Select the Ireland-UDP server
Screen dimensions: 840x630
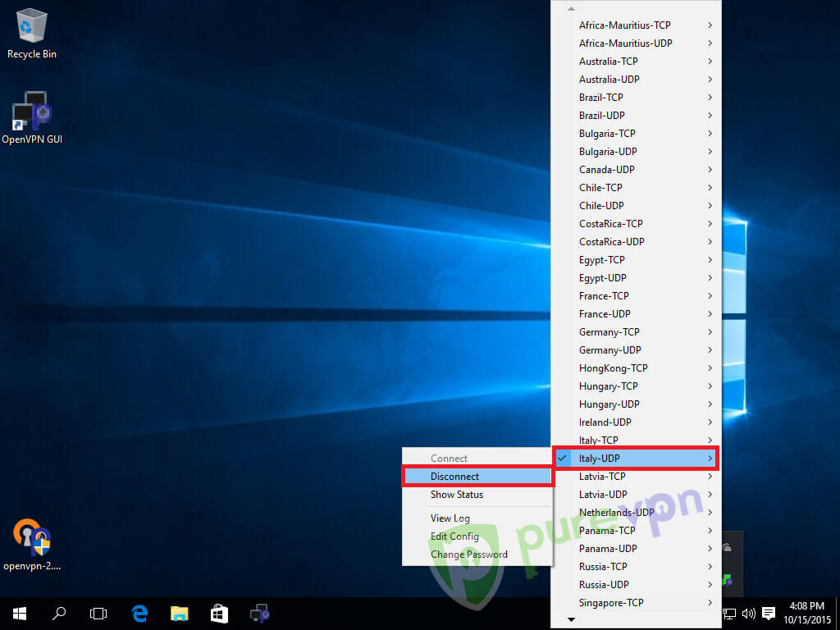[636, 422]
